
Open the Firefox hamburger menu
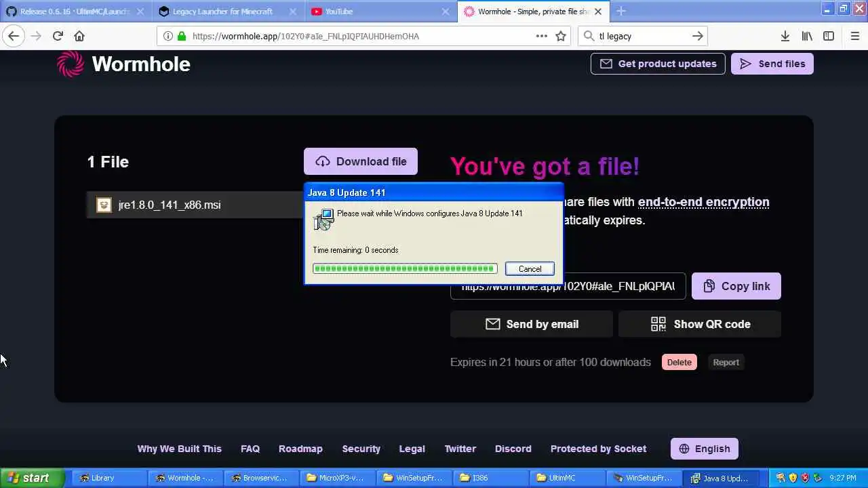pyautogui.click(x=854, y=36)
